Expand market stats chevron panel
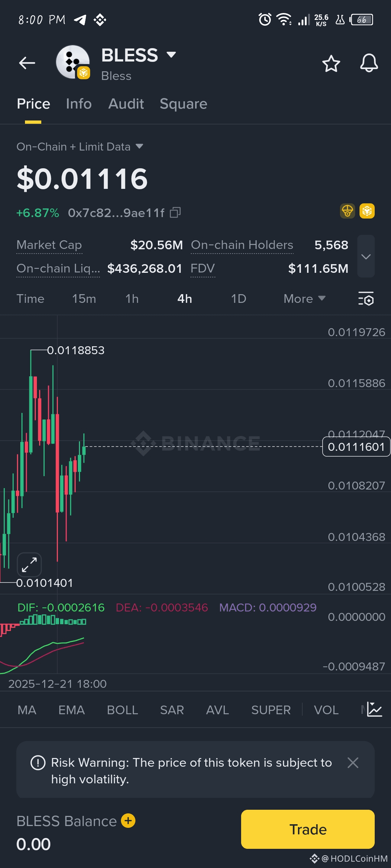 pos(366,256)
